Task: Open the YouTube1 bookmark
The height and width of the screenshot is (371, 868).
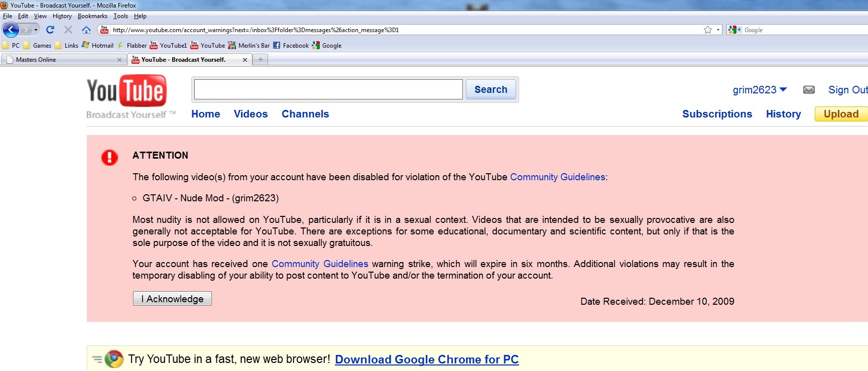Action: [x=168, y=45]
